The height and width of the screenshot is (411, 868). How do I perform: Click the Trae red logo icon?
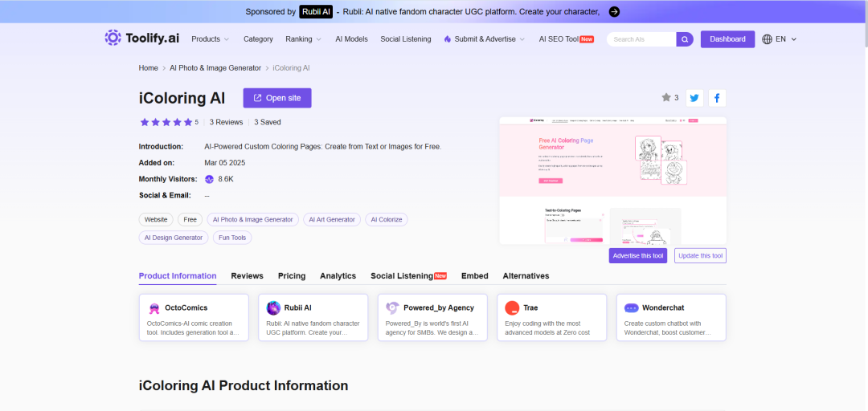click(512, 308)
